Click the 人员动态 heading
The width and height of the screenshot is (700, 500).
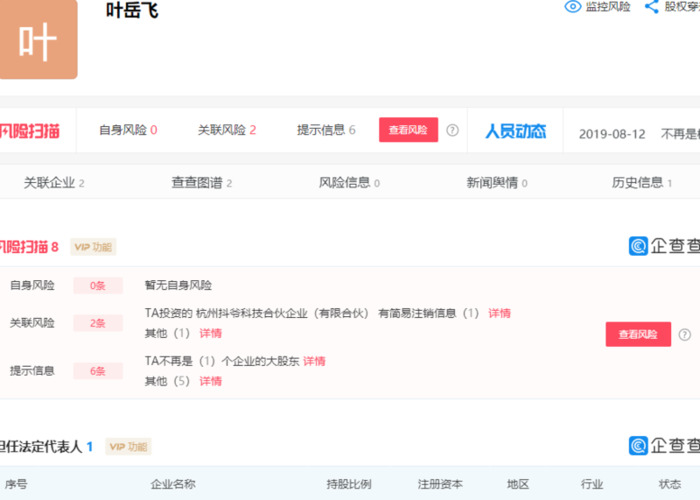coord(515,131)
